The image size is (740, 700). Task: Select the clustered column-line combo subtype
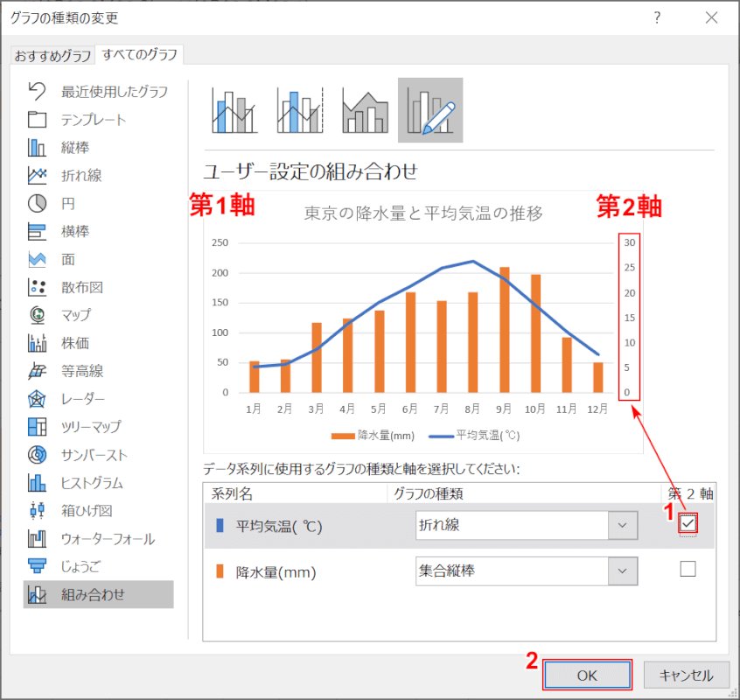point(234,110)
